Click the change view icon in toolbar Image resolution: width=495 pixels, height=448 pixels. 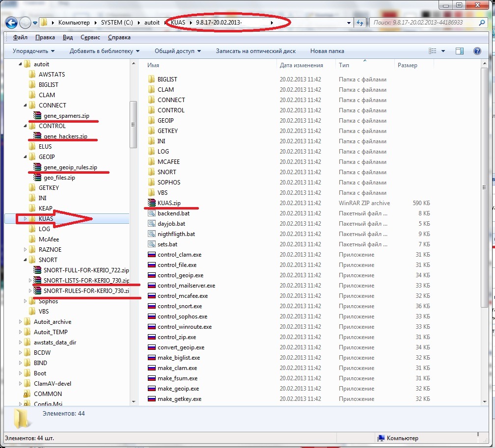tap(433, 51)
